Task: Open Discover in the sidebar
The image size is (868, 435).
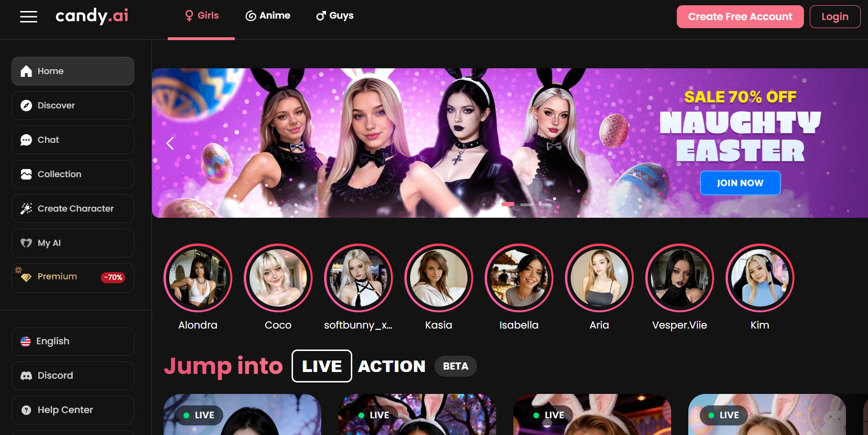Action: (x=73, y=106)
